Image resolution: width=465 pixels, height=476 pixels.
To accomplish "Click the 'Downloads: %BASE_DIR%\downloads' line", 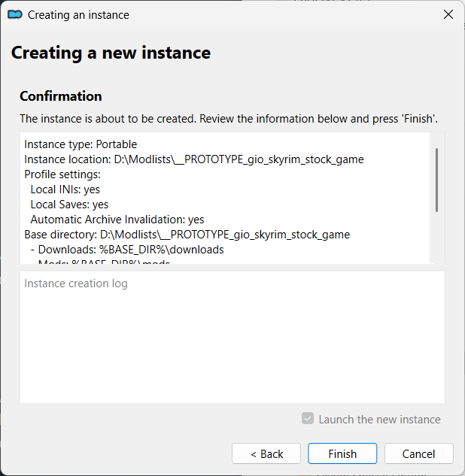I will (x=127, y=250).
